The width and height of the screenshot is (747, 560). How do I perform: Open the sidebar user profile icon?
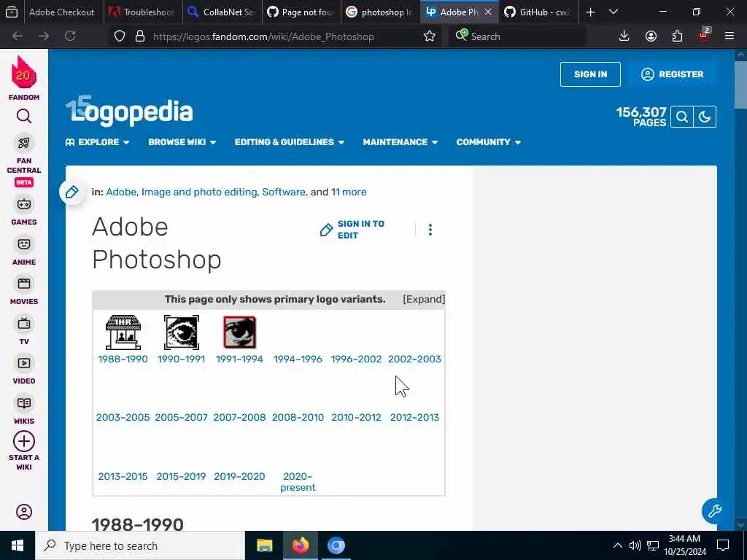click(x=24, y=512)
